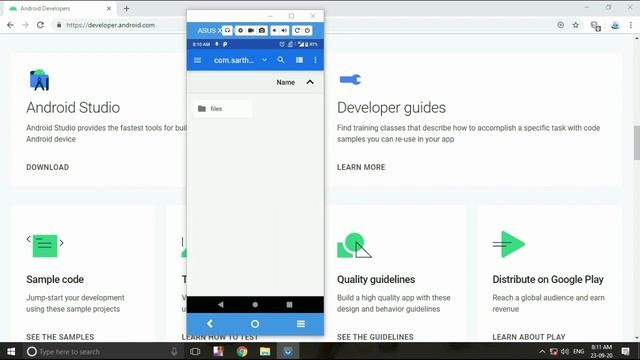
Task: Open Task View on taskbar
Action: 195,351
